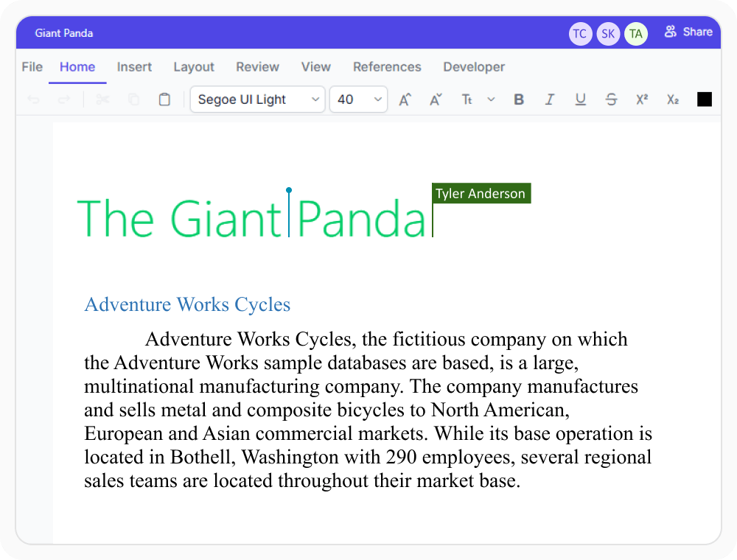Open the File menu
This screenshot has width=737, height=560.
coord(32,67)
